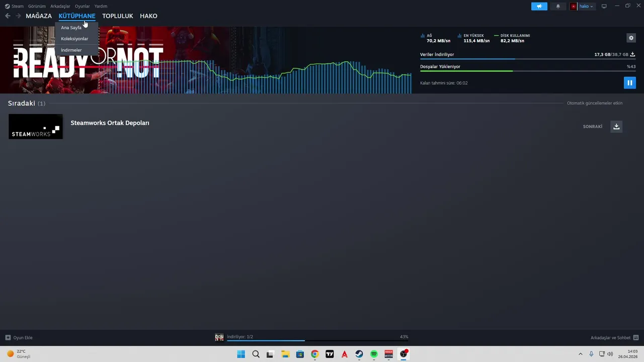644x362 pixels.
Task: Open the Oyunlar menu
Action: click(x=82, y=6)
